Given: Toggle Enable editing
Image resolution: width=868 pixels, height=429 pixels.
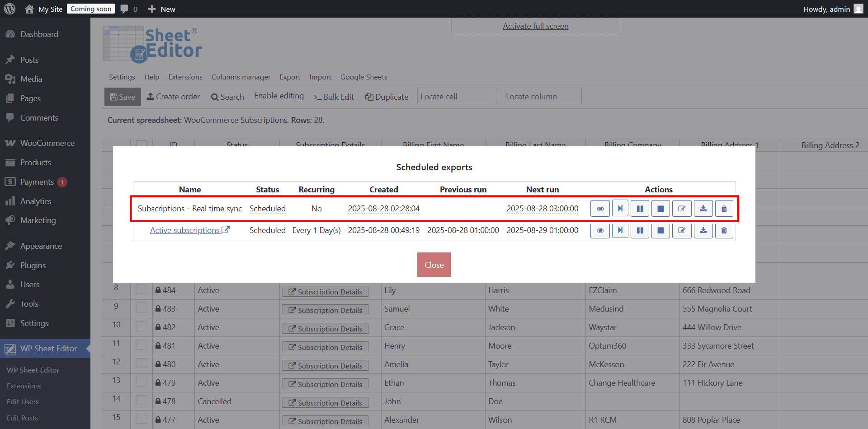Looking at the screenshot, I should (x=279, y=96).
